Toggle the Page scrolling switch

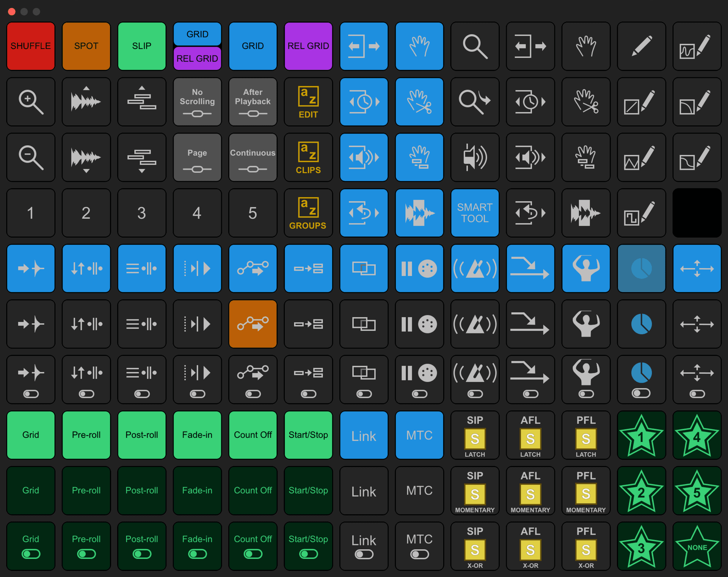197,157
